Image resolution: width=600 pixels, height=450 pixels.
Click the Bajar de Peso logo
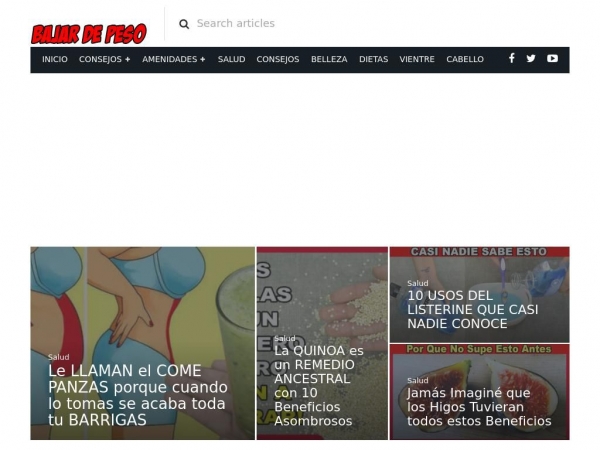[x=89, y=34]
